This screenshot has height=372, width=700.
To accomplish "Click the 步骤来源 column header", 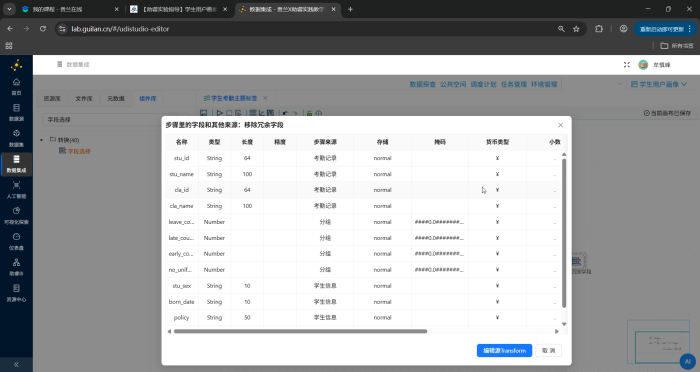I will [x=325, y=142].
